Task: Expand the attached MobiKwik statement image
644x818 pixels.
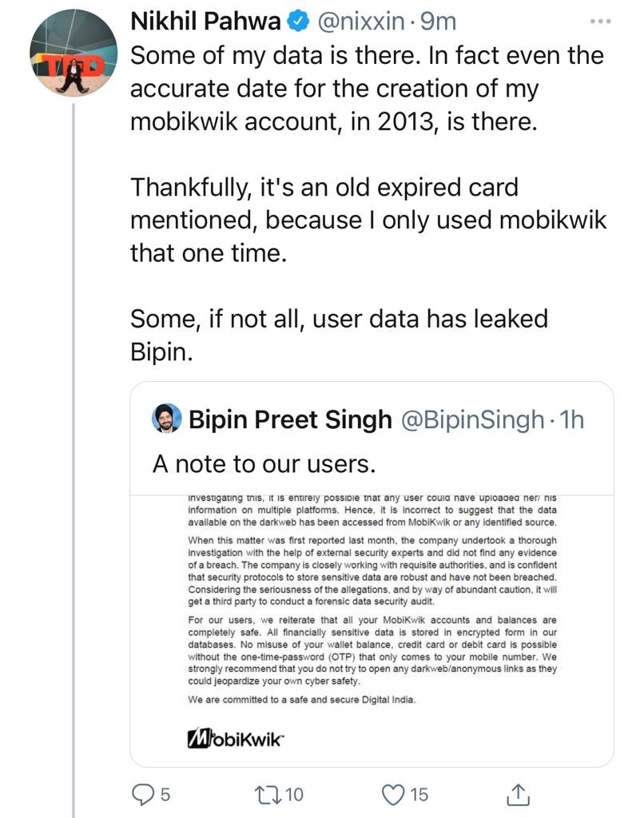Action: point(372,607)
